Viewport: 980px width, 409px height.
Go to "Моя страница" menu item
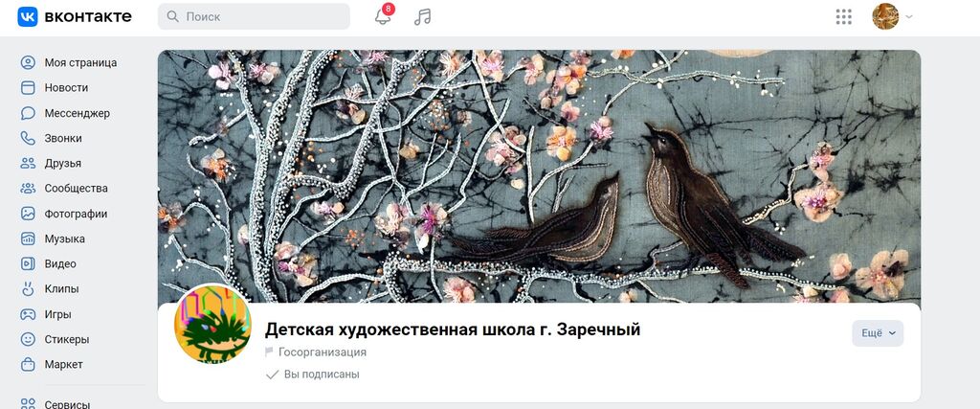tap(80, 62)
